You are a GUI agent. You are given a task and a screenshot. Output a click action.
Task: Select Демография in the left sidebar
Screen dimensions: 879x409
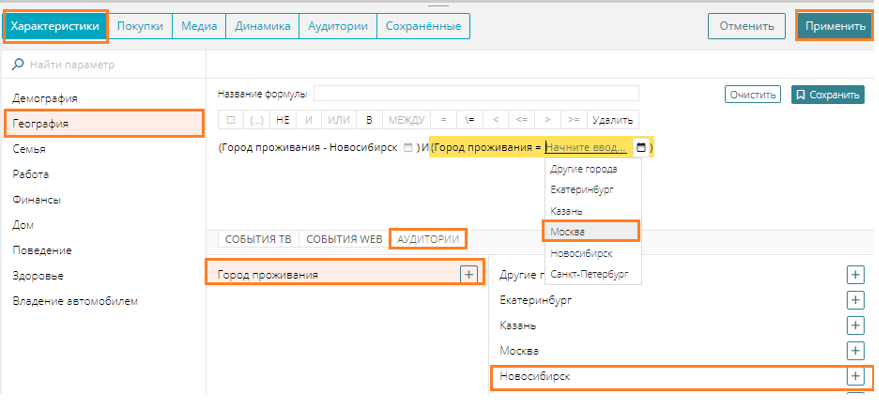45,98
